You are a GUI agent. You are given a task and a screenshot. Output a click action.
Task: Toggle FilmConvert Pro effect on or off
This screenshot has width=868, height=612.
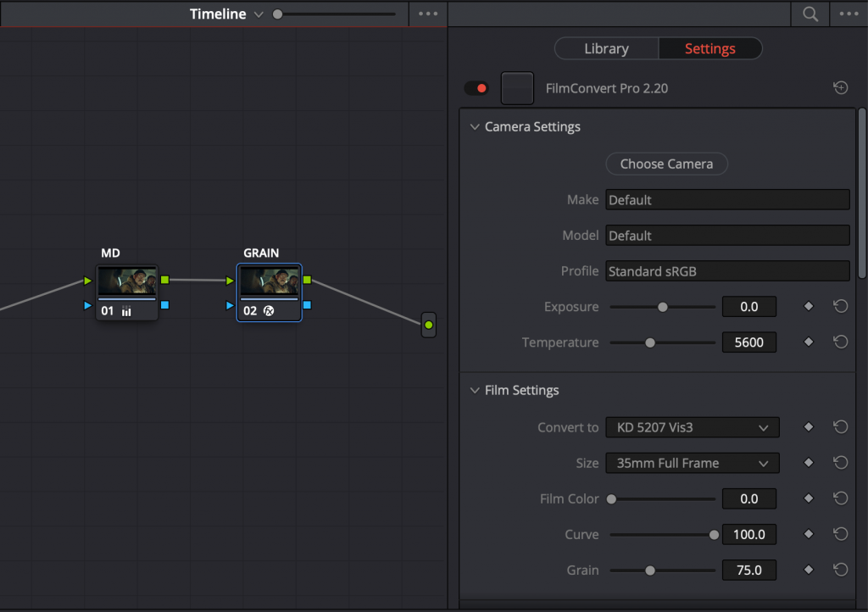pyautogui.click(x=476, y=88)
